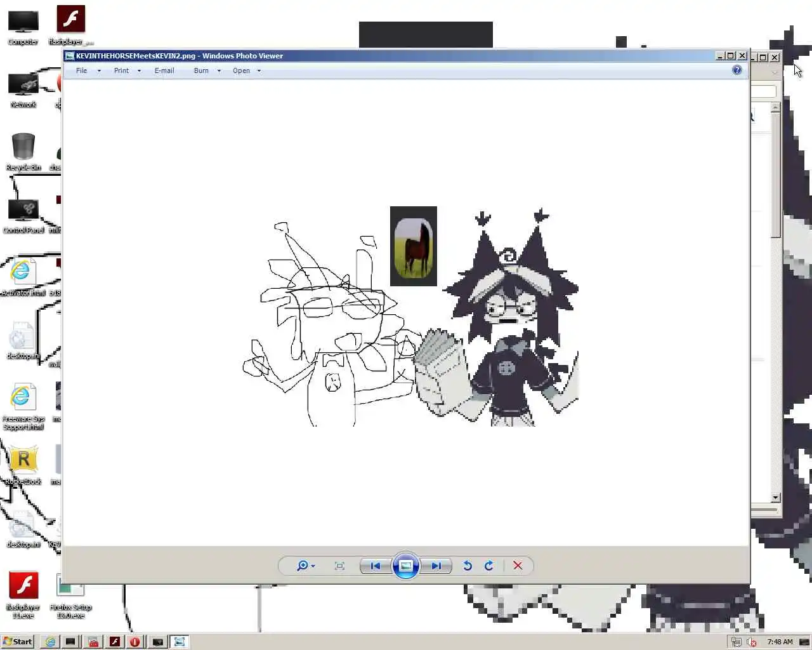Click the monitor taskbar button next to Opera
This screenshot has height=650, width=812.
tap(157, 642)
